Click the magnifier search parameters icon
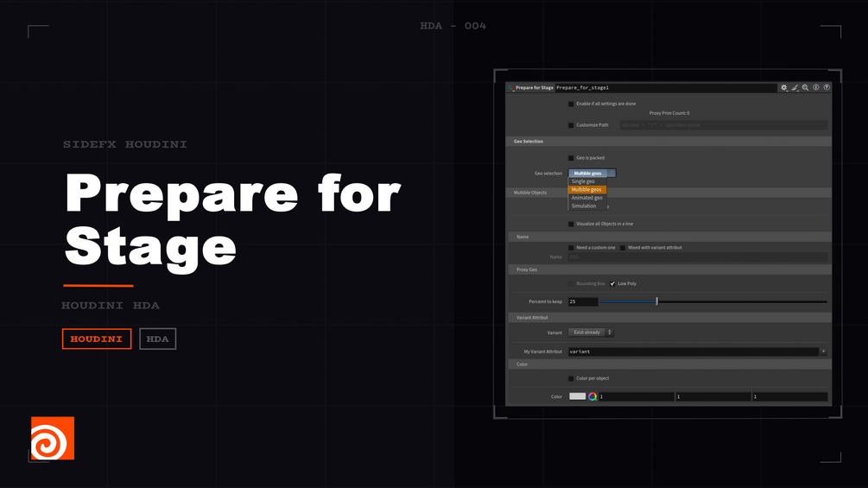The image size is (868, 488). (x=806, y=87)
